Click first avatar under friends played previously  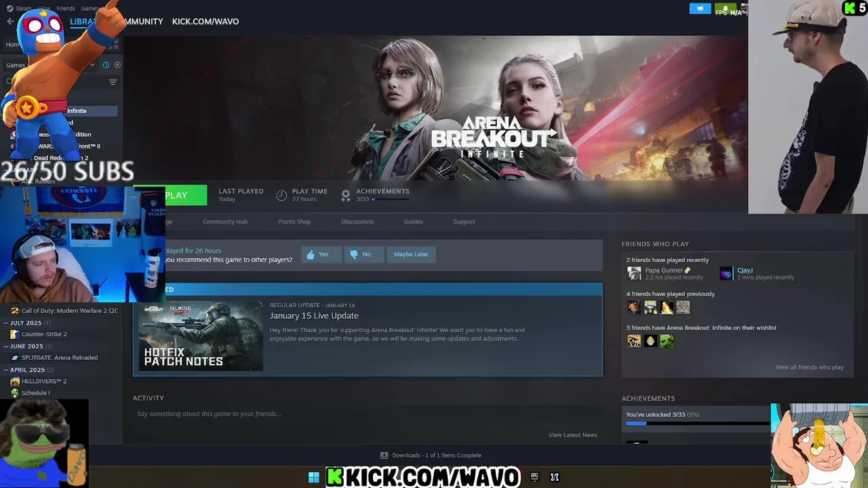tap(634, 307)
